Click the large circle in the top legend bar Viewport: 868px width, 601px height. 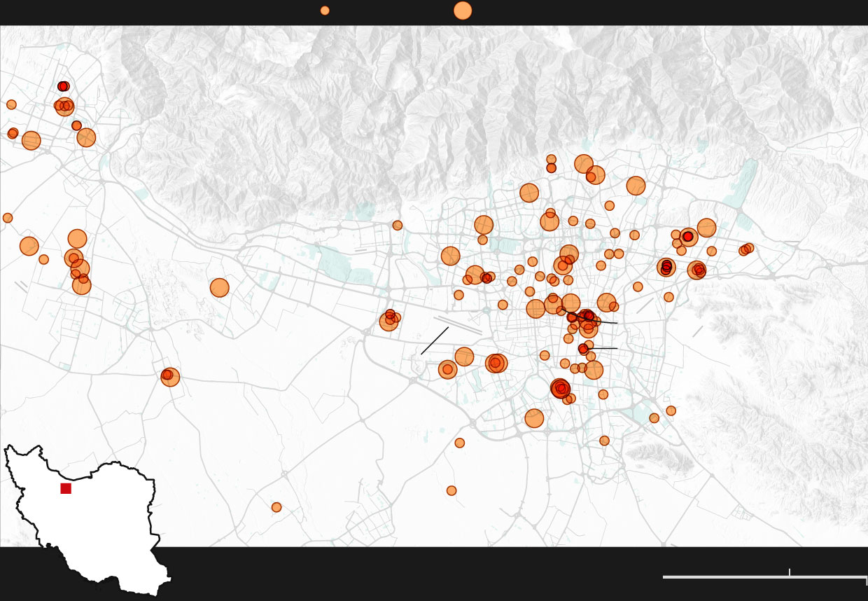pyautogui.click(x=463, y=11)
